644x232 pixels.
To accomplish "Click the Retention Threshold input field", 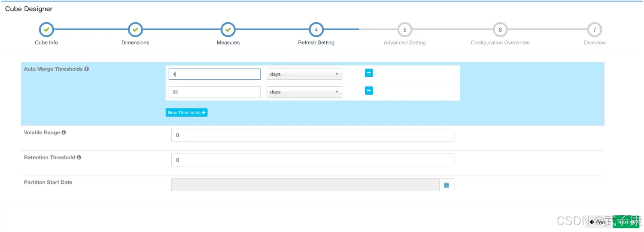I will coord(312,160).
